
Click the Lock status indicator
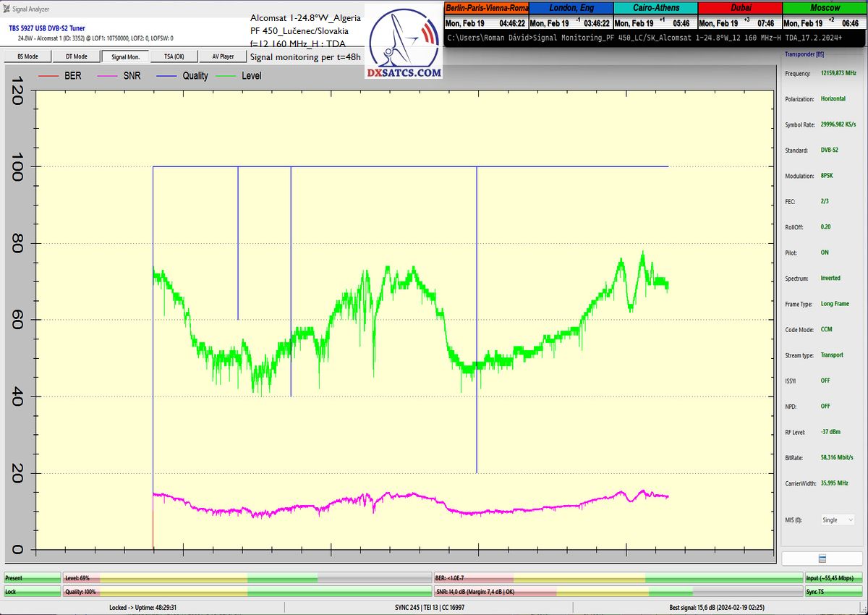pyautogui.click(x=32, y=592)
